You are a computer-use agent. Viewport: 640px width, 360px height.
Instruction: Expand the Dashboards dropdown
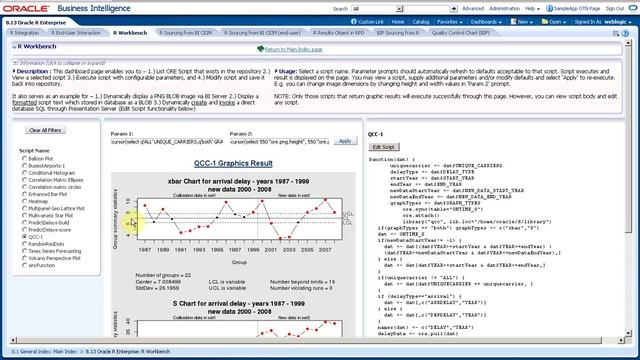tap(486, 22)
